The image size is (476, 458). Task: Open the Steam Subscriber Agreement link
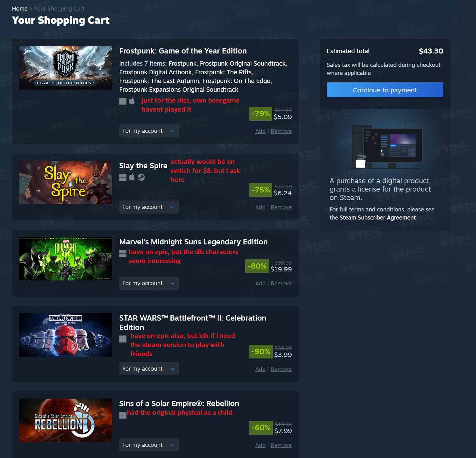click(x=377, y=218)
